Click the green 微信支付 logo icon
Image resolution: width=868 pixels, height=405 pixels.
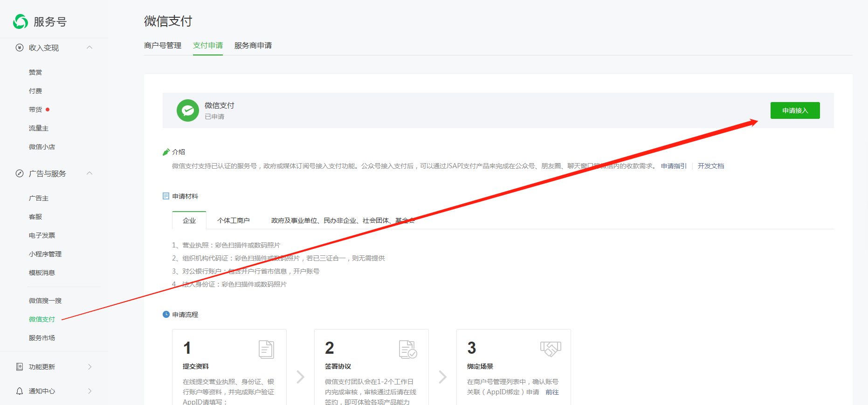pos(188,110)
